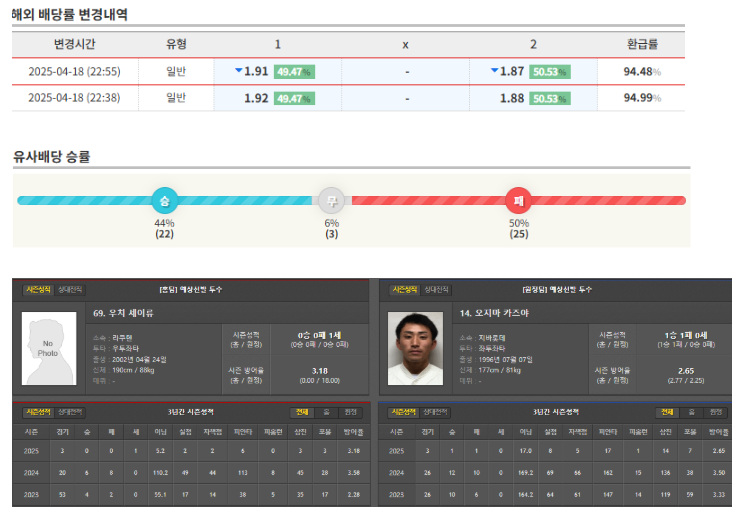
Task: Choose 원정 filter in away 3-year stats
Action: coord(716,412)
